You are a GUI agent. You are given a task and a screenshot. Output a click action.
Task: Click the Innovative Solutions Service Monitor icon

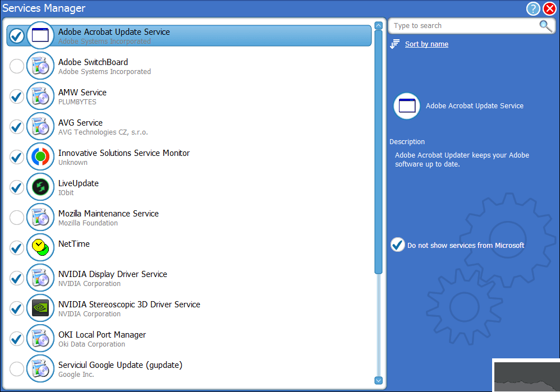click(40, 156)
